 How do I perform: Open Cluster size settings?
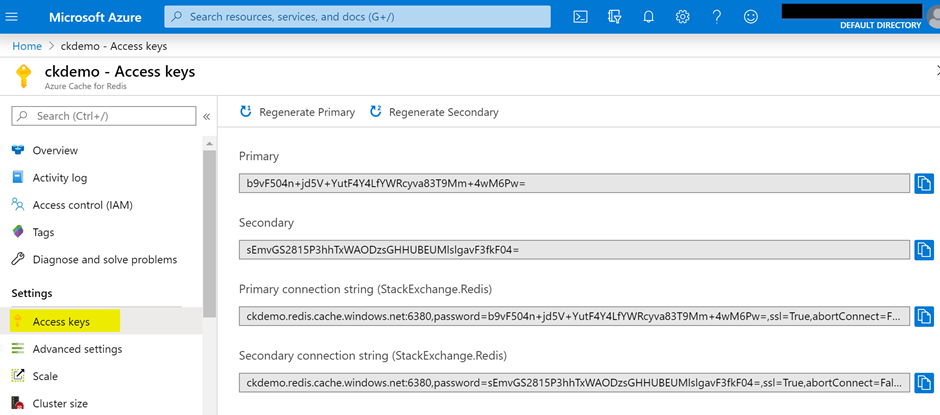tap(60, 404)
